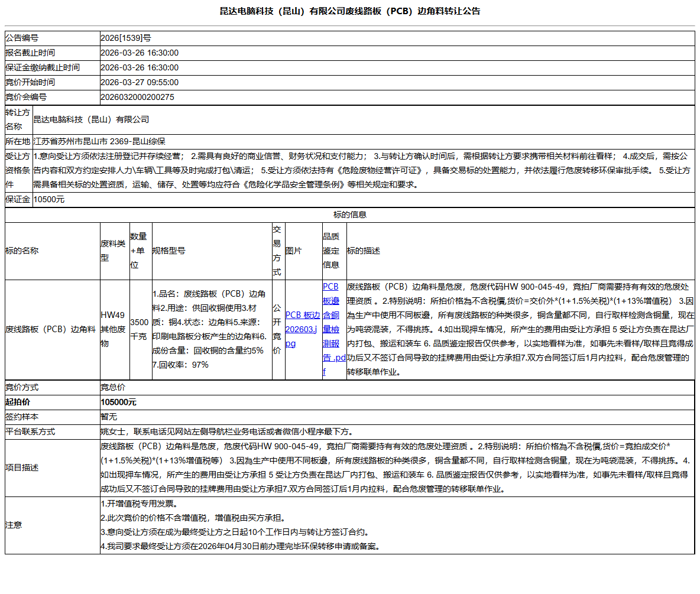Click the HW49其他废物 waste type cell
This screenshot has height=594, width=700.
click(113, 329)
